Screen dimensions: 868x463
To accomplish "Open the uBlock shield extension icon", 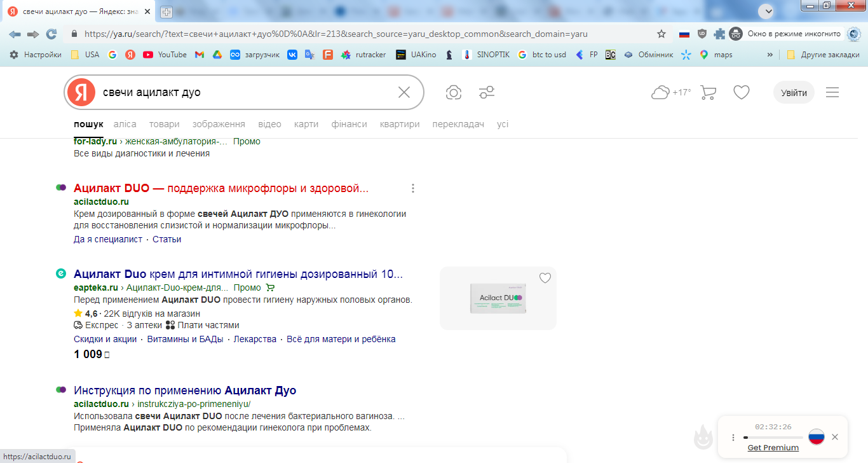I will [702, 34].
